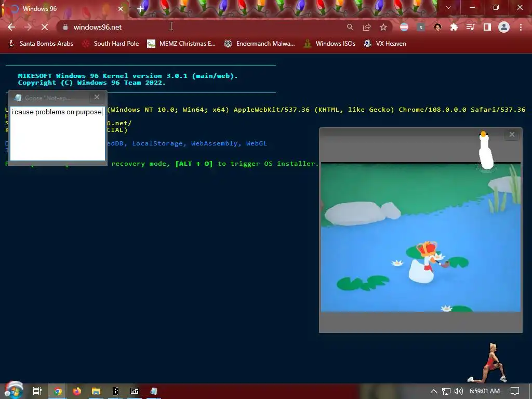Open the Endermanch Malware bookmark

(260, 44)
